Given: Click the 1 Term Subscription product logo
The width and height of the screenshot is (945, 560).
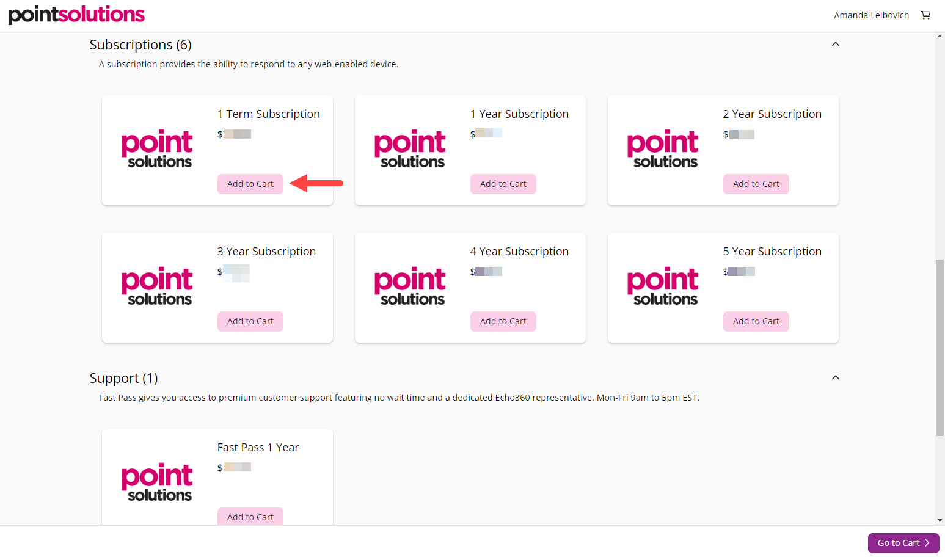Looking at the screenshot, I should [x=157, y=150].
